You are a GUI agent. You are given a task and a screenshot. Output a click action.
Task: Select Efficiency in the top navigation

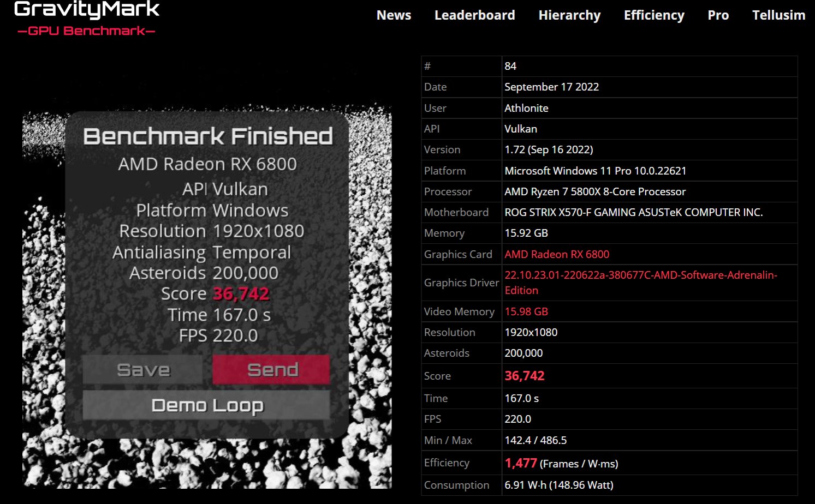click(654, 15)
